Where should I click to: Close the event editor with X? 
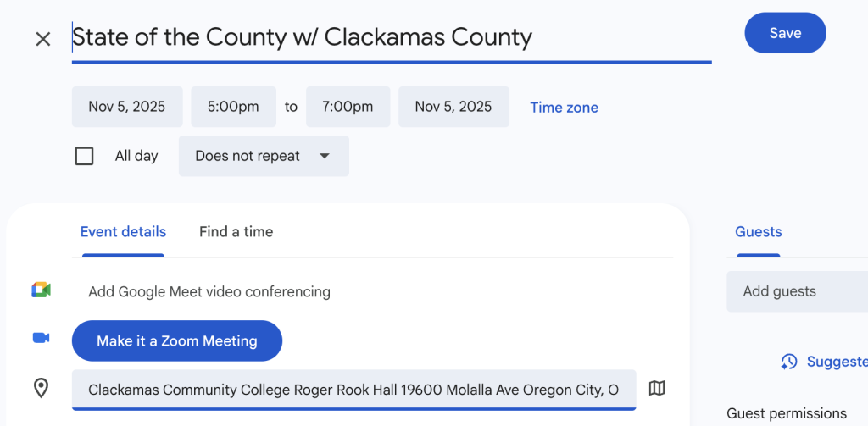(x=43, y=39)
